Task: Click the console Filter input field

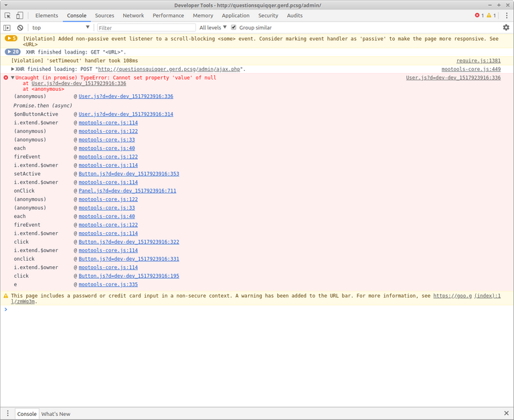Action: point(145,28)
